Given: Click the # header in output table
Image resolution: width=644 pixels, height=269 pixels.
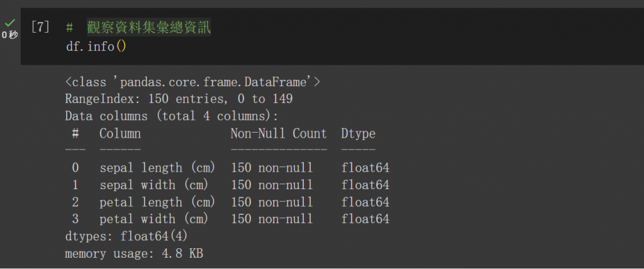Looking at the screenshot, I should click(x=75, y=133).
